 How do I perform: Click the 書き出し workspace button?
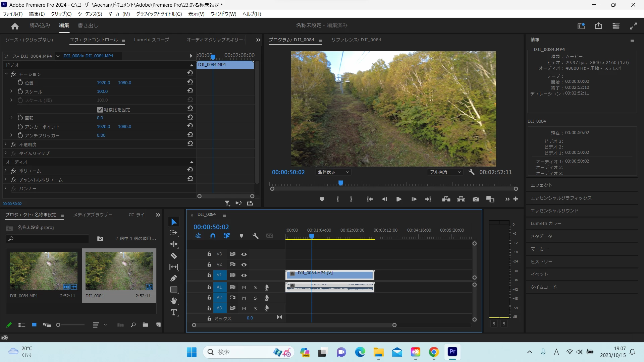coord(88,25)
